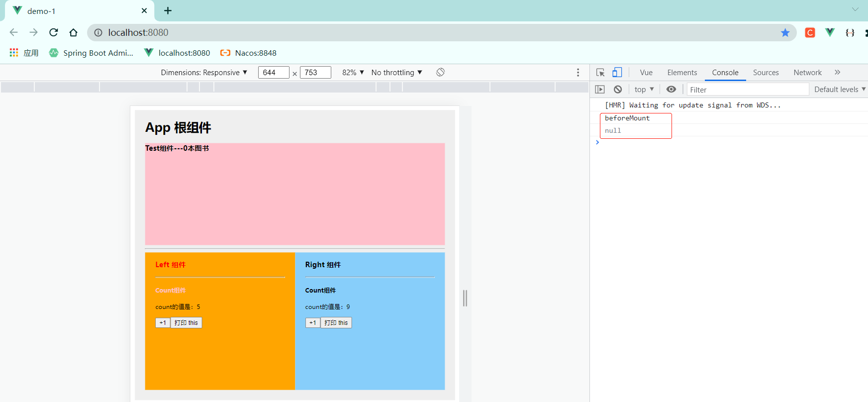Image resolution: width=868 pixels, height=402 pixels.
Task: Switch to the Vue DevTools tab
Action: pos(646,73)
